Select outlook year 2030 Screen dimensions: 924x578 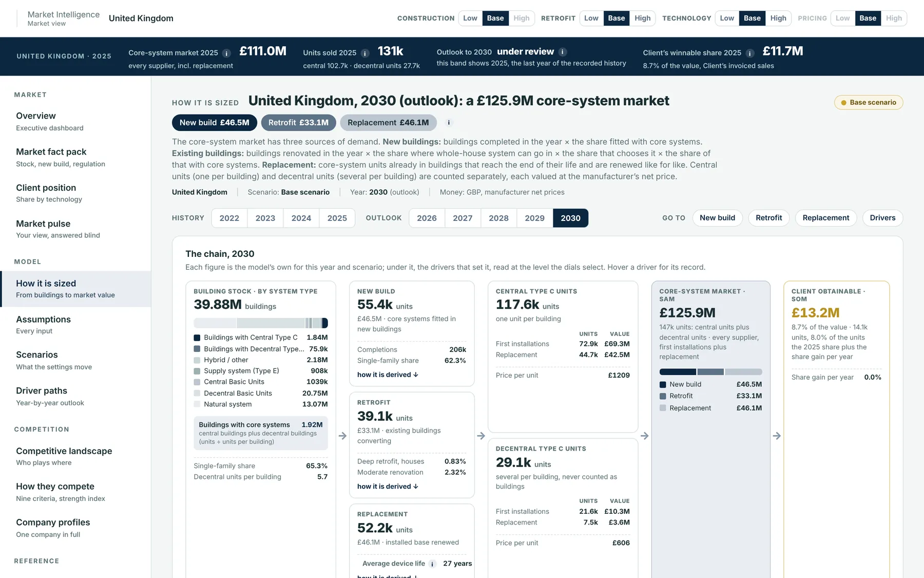click(570, 218)
